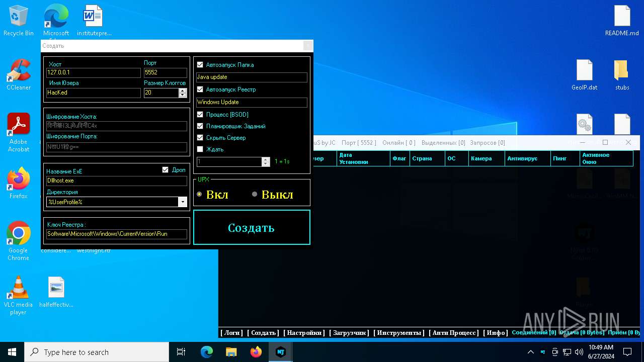Open the notification center icon
This screenshot has height=362, width=644.
pos(627,352)
